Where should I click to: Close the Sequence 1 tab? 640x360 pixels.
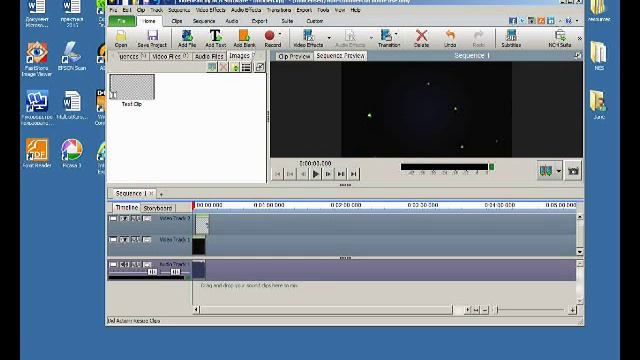click(x=151, y=193)
